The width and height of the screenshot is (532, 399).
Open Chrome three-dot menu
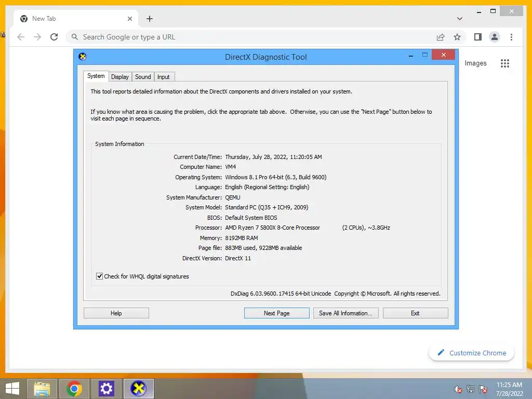511,37
